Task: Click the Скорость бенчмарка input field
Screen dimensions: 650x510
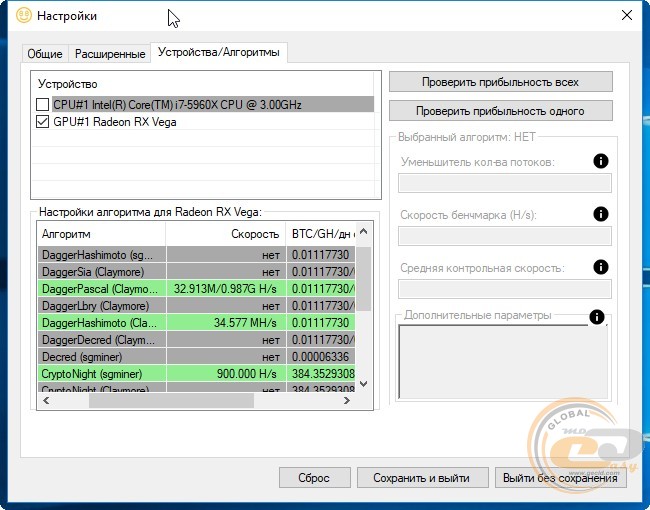Action: [x=504, y=236]
